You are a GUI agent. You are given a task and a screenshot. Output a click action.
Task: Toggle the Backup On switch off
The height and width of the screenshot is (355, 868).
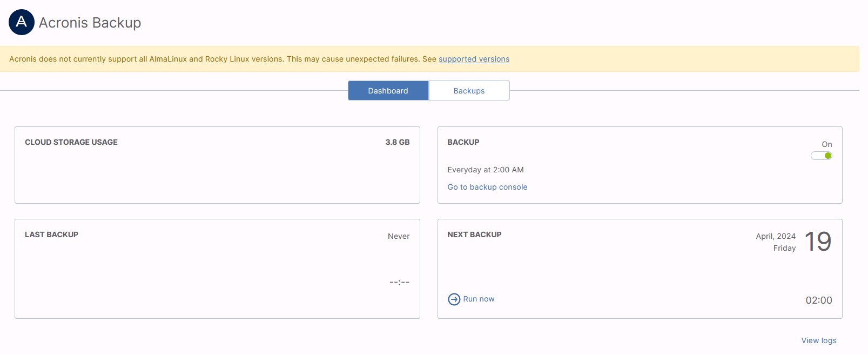point(821,156)
